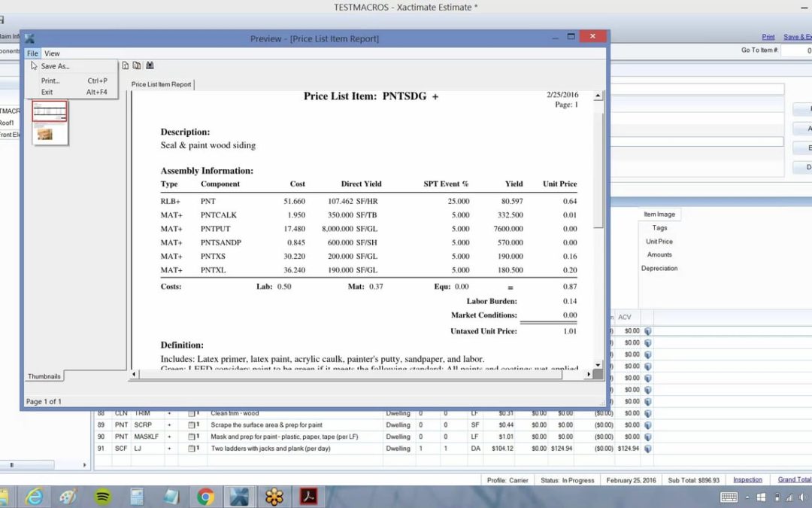
Task: Select Print from the File menu
Action: click(x=50, y=81)
